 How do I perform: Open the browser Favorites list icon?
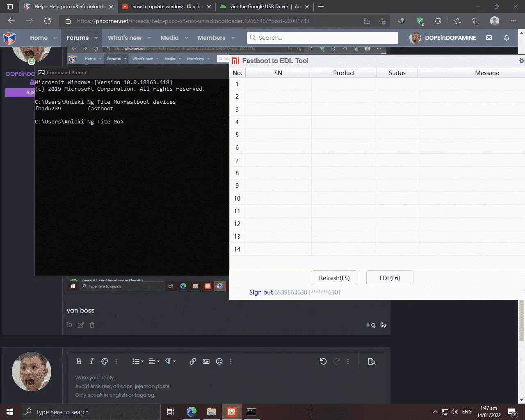coord(458,21)
